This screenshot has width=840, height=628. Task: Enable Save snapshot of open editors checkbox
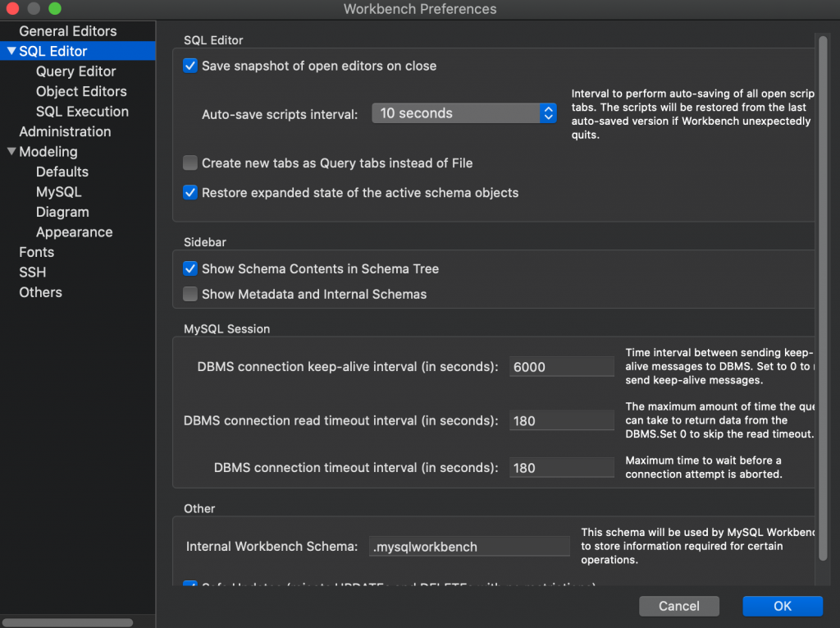click(x=190, y=66)
